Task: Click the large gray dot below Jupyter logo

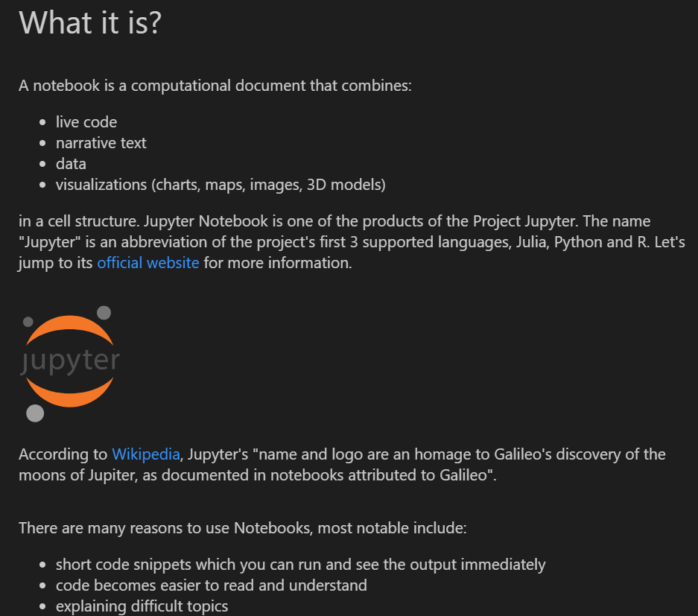Action: pyautogui.click(x=35, y=413)
